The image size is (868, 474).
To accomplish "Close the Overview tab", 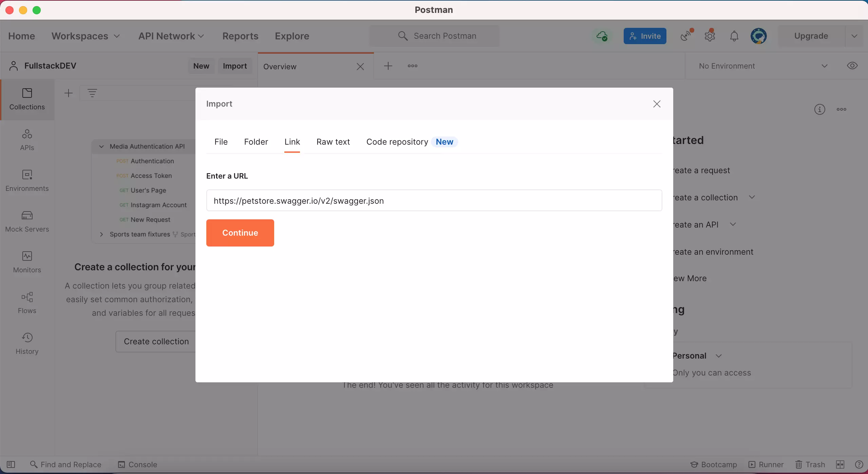I will coord(360,67).
